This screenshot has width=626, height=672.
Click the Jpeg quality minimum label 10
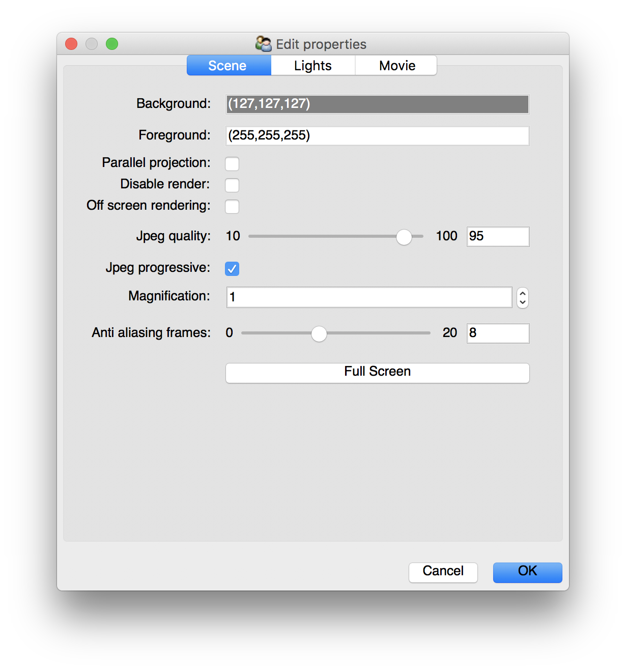click(x=233, y=236)
